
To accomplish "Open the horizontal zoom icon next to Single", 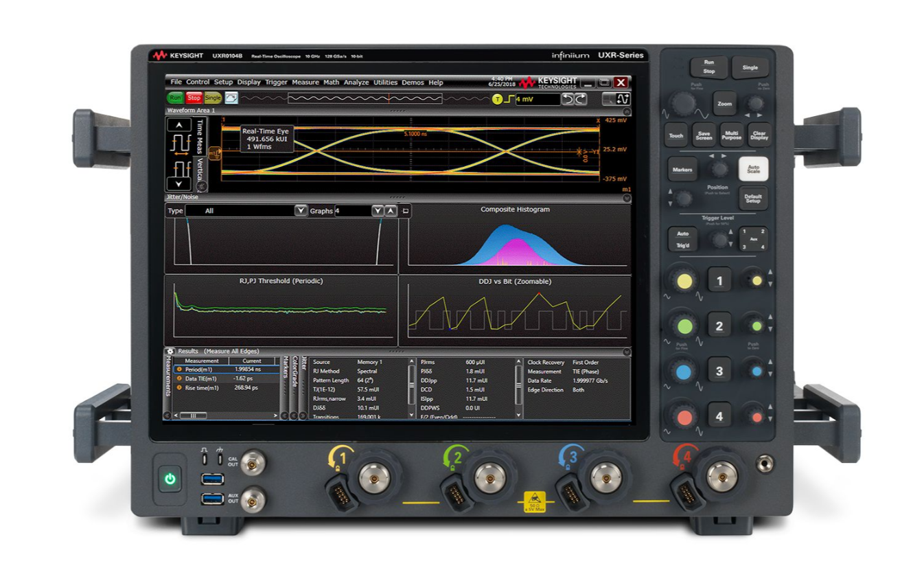I will (231, 98).
